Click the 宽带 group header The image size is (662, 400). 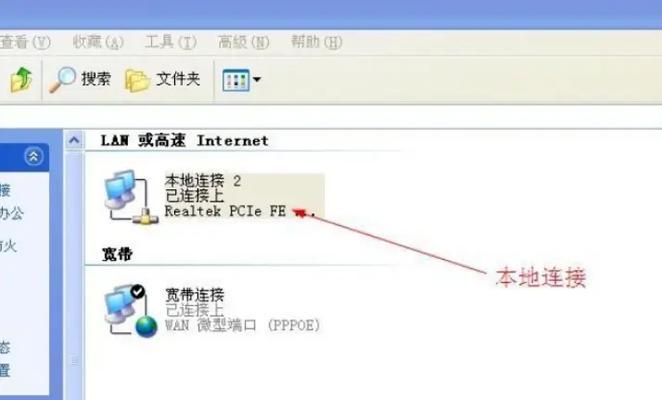(117, 254)
